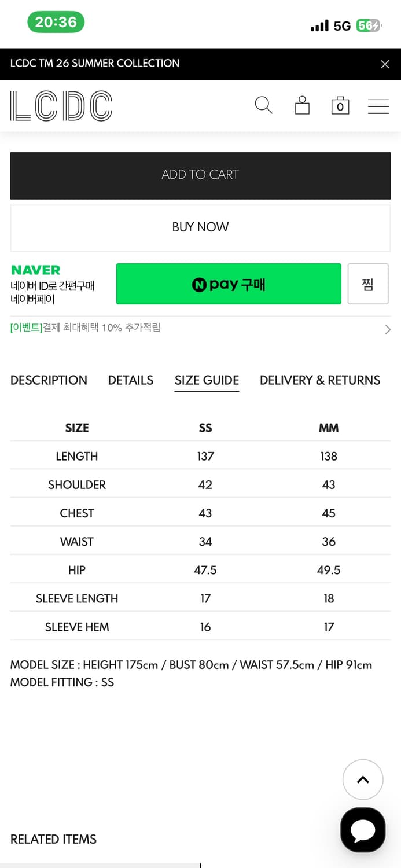Tap the summer collection banner text
This screenshot has height=868, width=401.
95,64
